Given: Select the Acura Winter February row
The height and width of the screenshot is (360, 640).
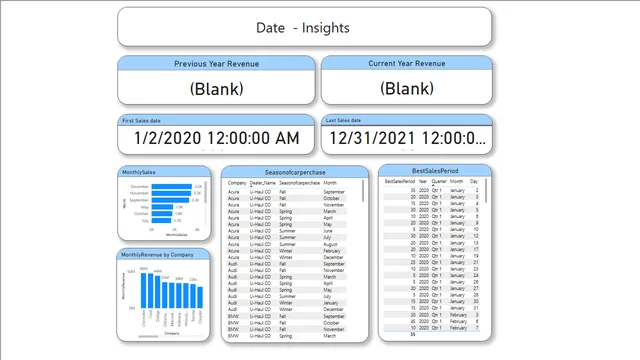Looking at the screenshot, I should click(287, 251).
